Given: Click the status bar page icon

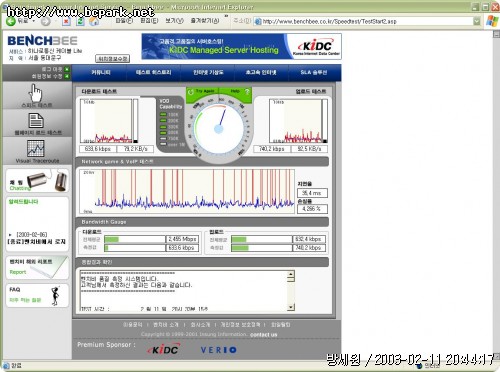Looking at the screenshot, I should 6,366.
